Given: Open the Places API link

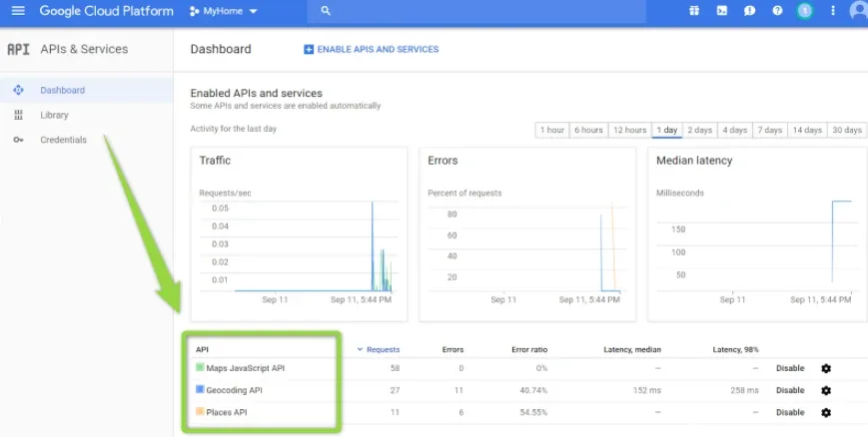Looking at the screenshot, I should point(227,412).
